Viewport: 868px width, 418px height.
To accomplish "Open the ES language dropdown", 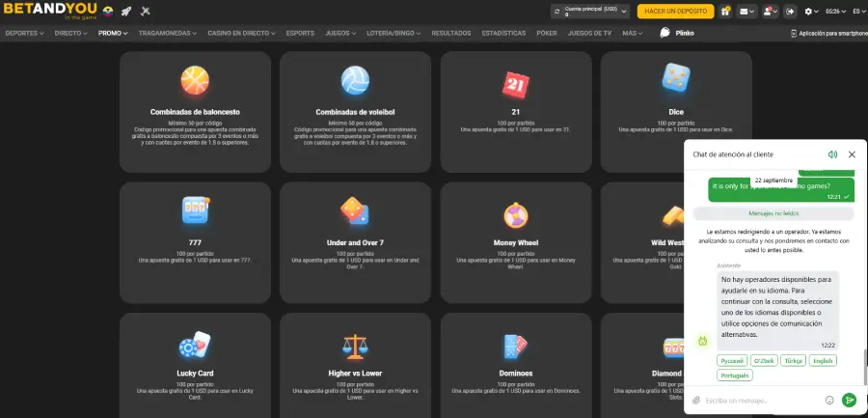I will click(860, 11).
